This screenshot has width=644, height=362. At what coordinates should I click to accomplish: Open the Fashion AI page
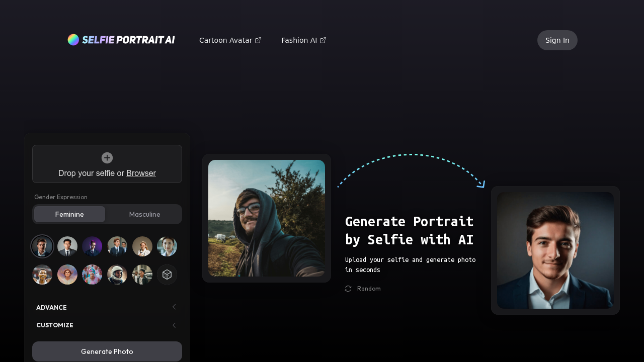[299, 40]
